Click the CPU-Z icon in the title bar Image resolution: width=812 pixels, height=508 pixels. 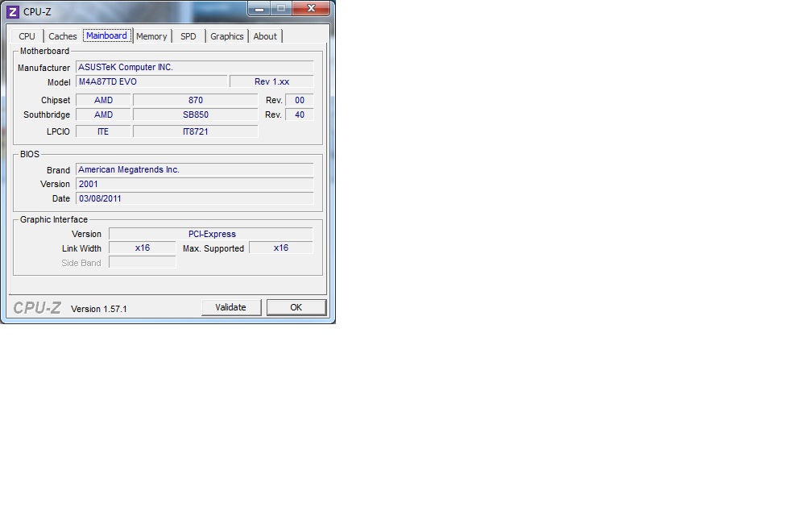click(x=12, y=11)
